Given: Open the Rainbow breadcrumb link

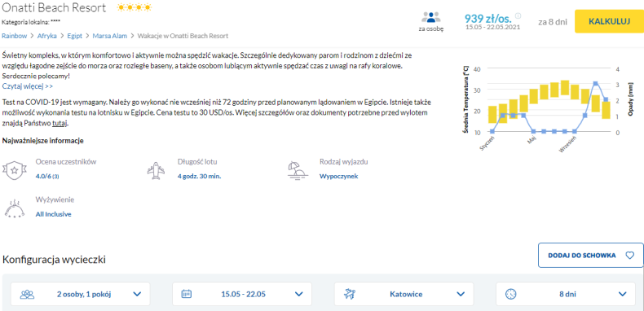Looking at the screenshot, I should click(x=15, y=36).
